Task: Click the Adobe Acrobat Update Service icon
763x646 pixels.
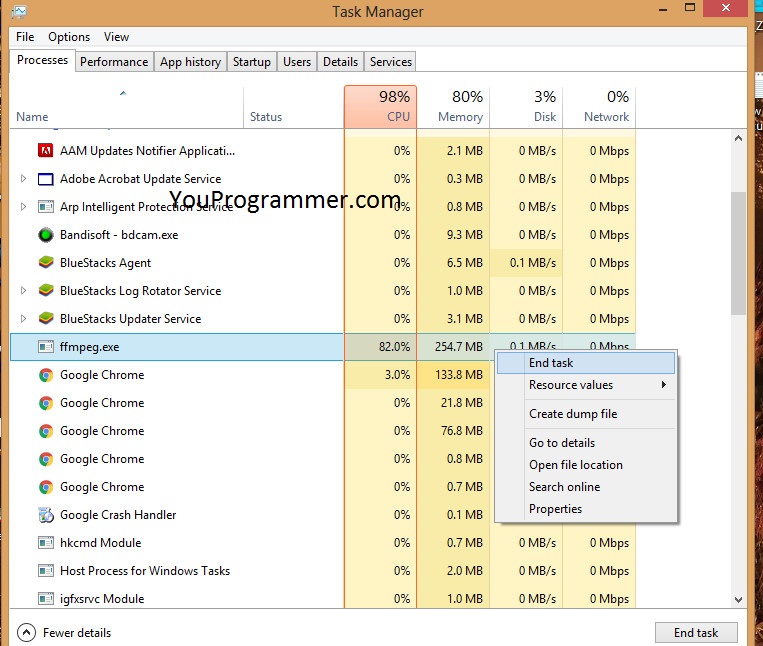Action: 46,179
